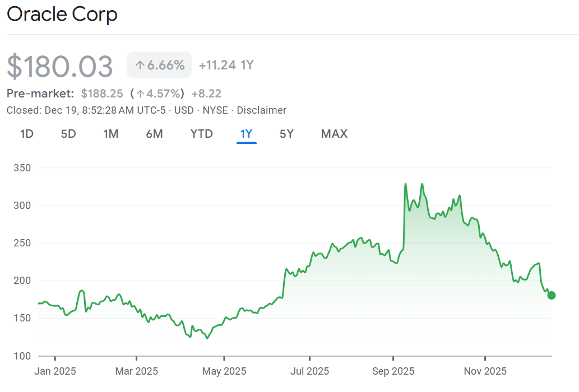
Task: Select the 1M time range tab
Action: tap(111, 134)
